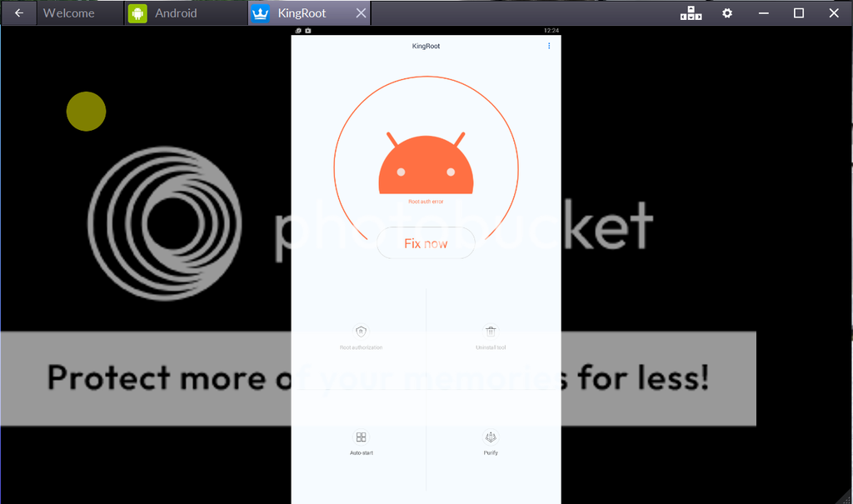The height and width of the screenshot is (504, 853).
Task: Open the Auto-start grid icon
Action: tap(361, 437)
